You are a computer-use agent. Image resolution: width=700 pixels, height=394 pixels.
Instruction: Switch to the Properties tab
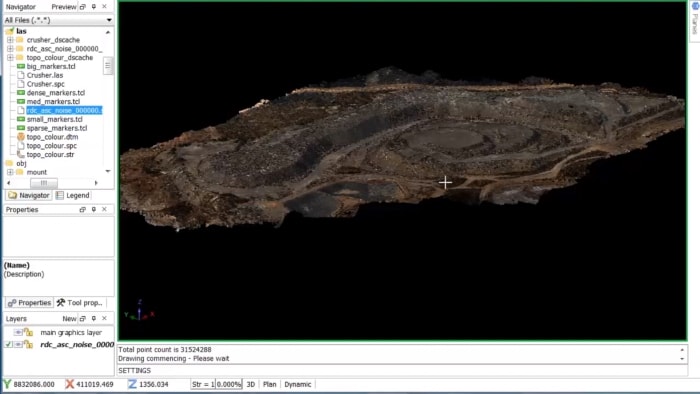coord(29,303)
